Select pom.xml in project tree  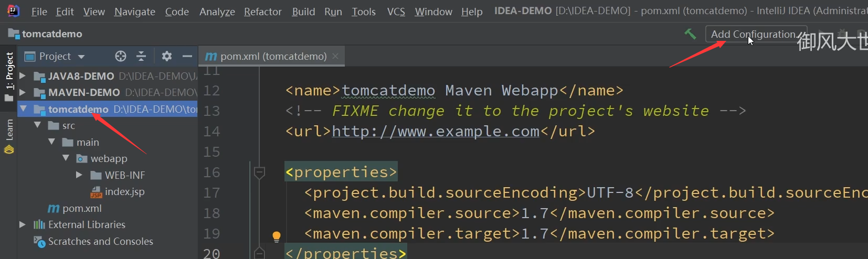tap(108, 208)
